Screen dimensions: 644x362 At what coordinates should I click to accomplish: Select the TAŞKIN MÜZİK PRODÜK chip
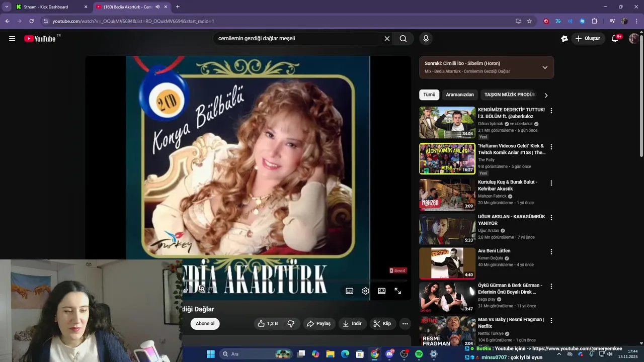510,95
